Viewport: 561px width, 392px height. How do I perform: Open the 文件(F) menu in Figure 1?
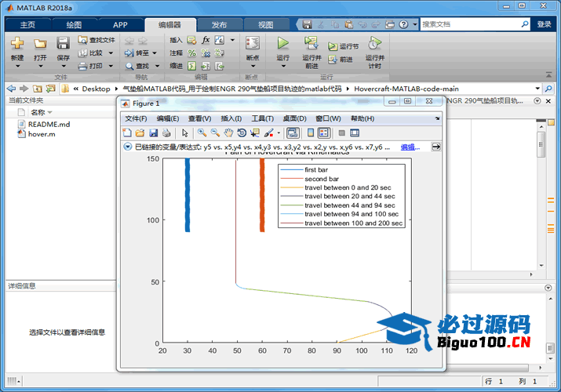coord(136,118)
